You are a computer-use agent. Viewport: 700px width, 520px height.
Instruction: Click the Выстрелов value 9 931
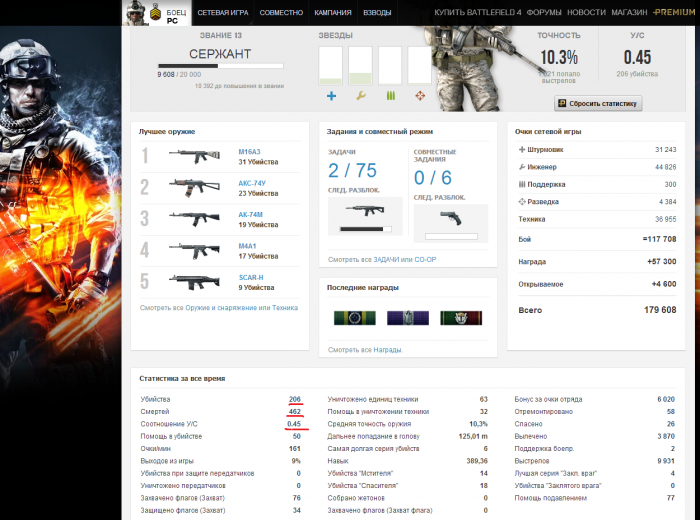point(666,461)
